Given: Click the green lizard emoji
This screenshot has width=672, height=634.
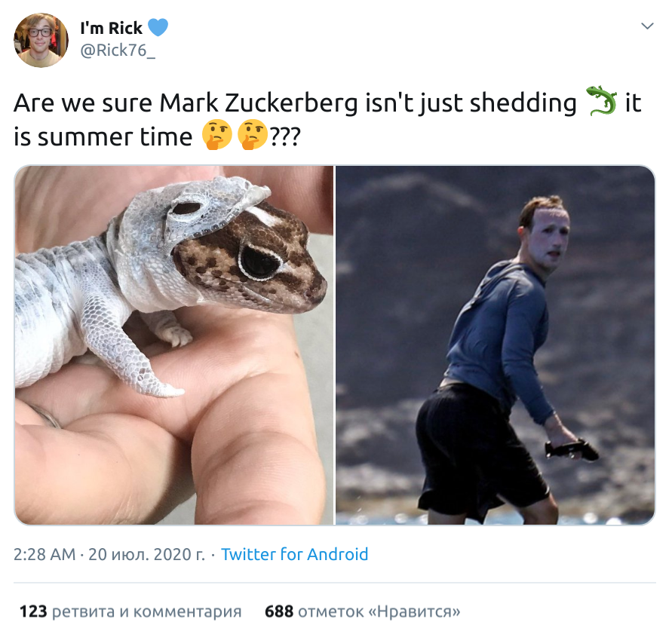Looking at the screenshot, I should [x=601, y=103].
